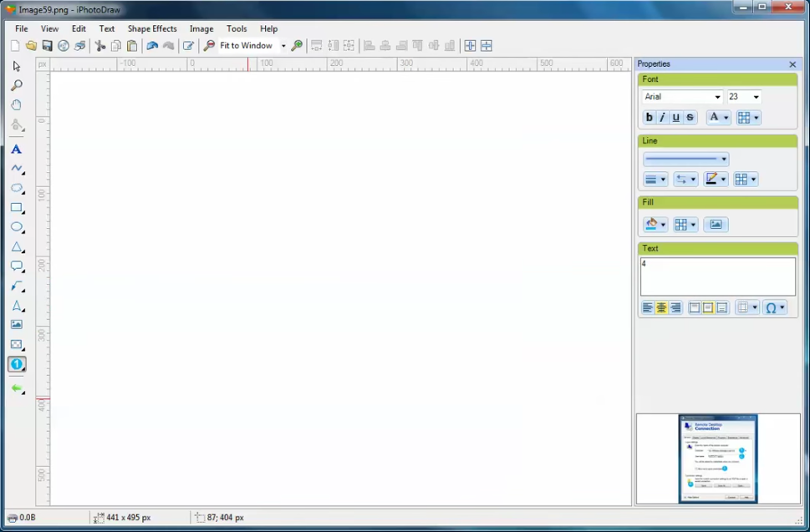Click the align text left button
This screenshot has height=532, width=810.
click(648, 308)
